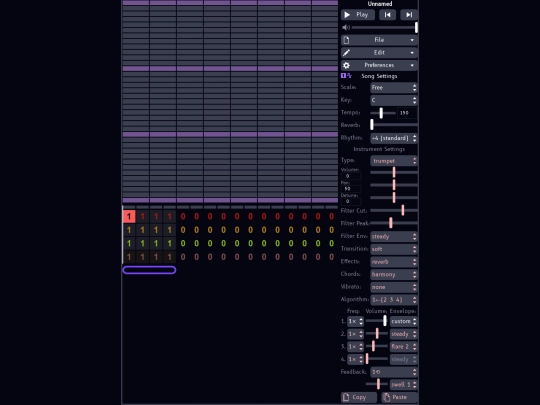The width and height of the screenshot is (540, 405).
Task: Adjust the feedback amplitude slider
Action: (376, 384)
